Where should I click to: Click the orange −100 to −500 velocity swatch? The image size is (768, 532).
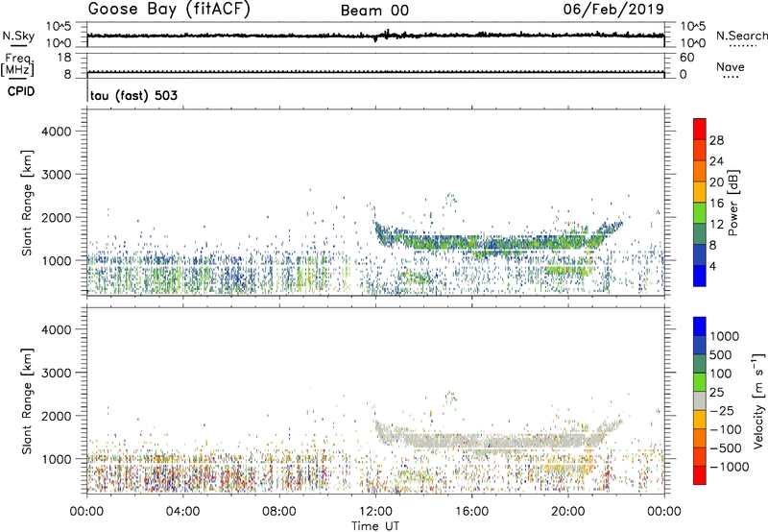pyautogui.click(x=700, y=438)
